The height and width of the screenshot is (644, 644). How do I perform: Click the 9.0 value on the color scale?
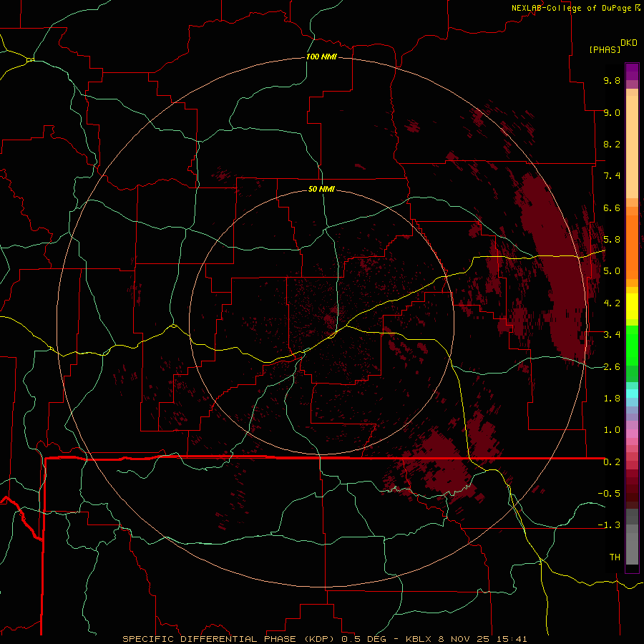pos(612,112)
